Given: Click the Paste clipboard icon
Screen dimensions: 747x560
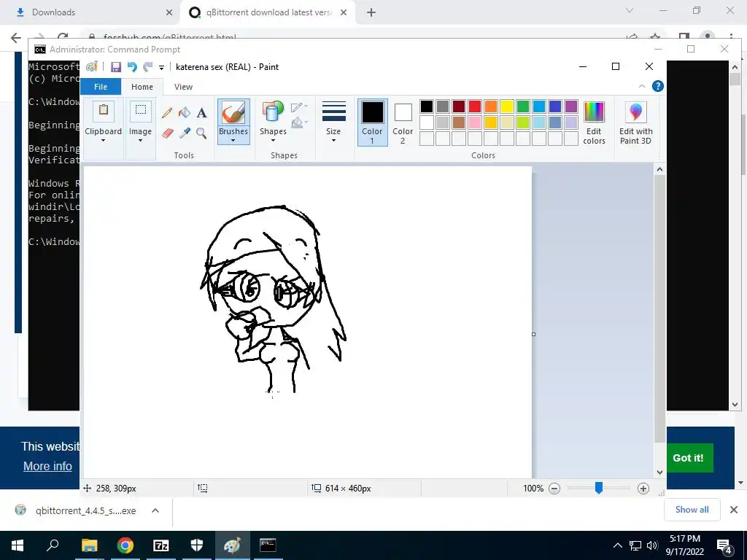Looking at the screenshot, I should coord(103,112).
